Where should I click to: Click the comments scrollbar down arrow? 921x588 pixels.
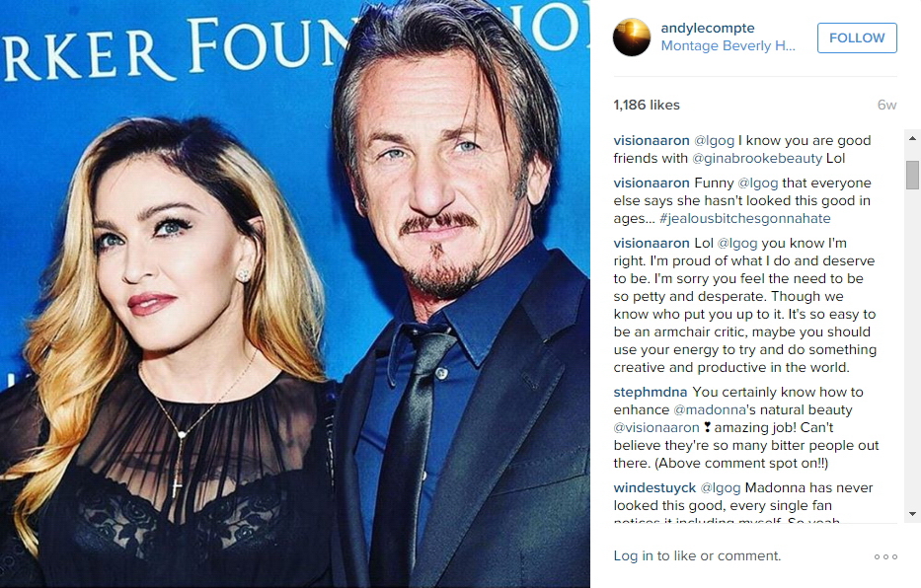pos(912,514)
